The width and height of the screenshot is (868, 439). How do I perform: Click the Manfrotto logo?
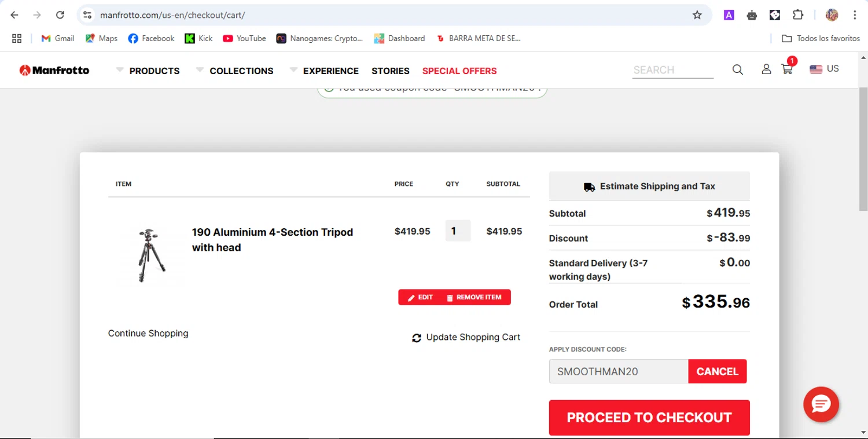[54, 70]
